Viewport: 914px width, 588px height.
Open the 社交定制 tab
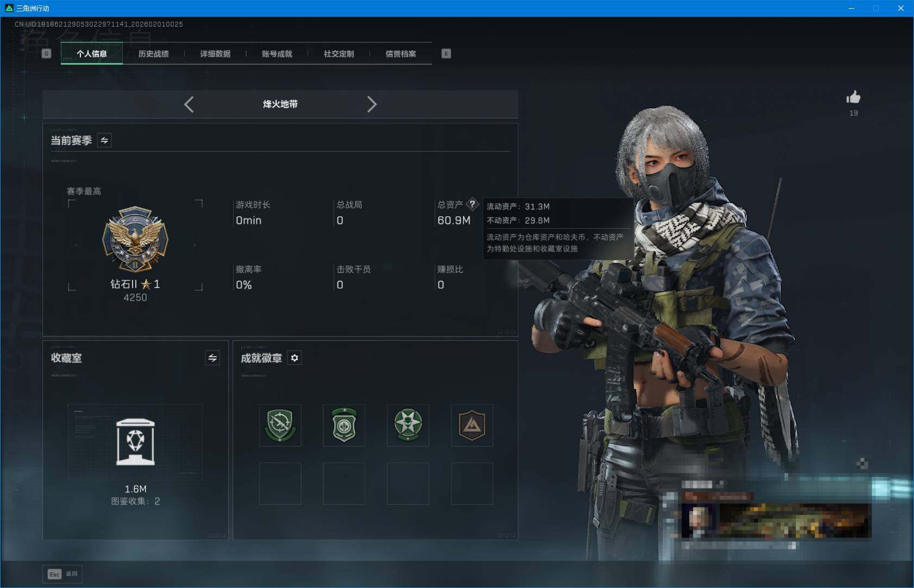(x=338, y=53)
